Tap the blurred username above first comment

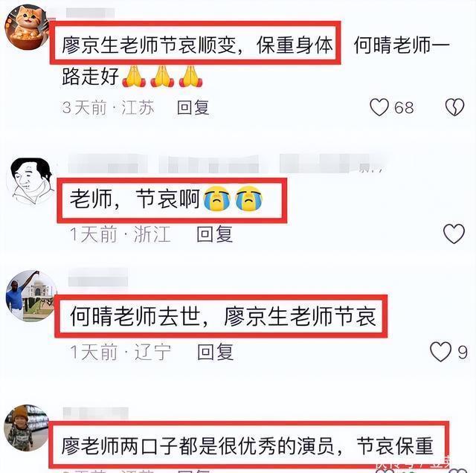(x=90, y=13)
